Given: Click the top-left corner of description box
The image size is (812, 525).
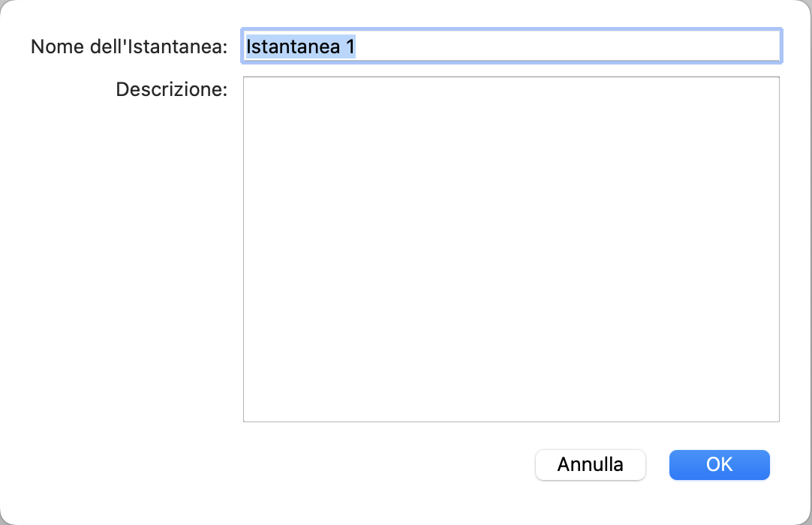Looking at the screenshot, I should click(249, 82).
